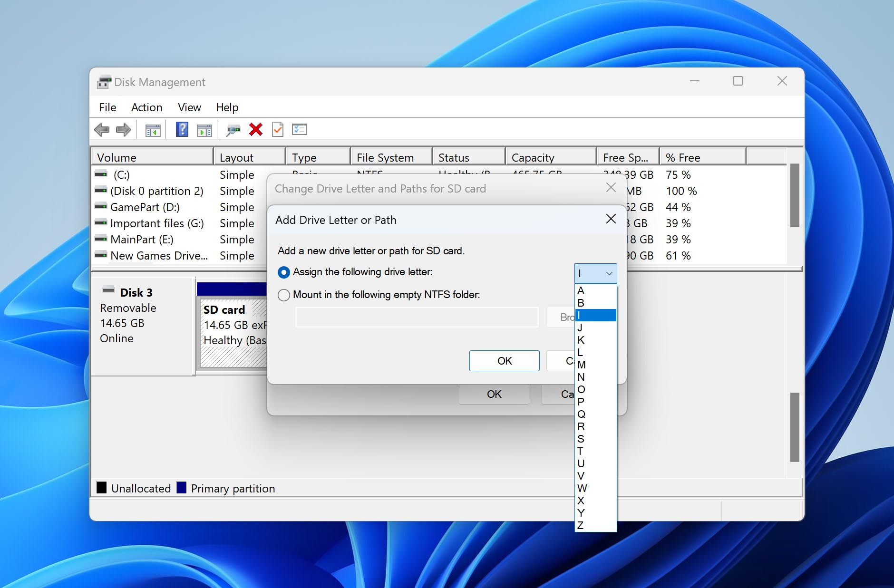Viewport: 894px width, 588px height.
Task: Select Mount in empty NTFS folder radio
Action: 283,295
